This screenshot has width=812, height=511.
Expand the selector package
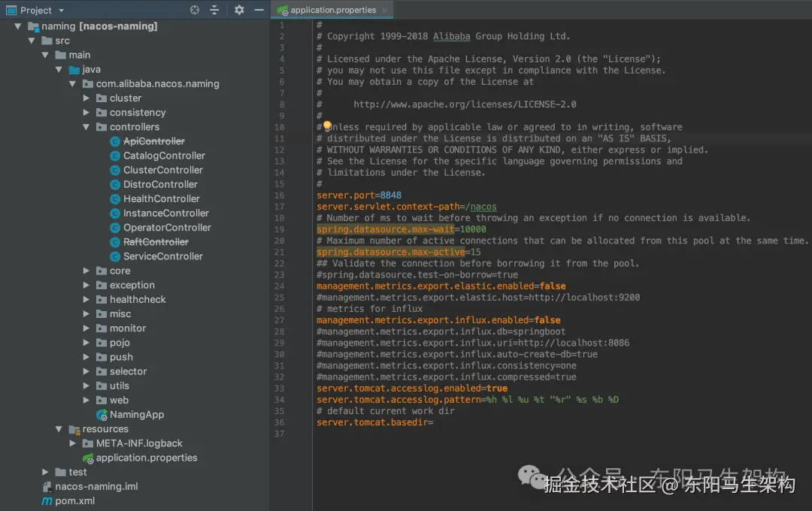pos(86,371)
